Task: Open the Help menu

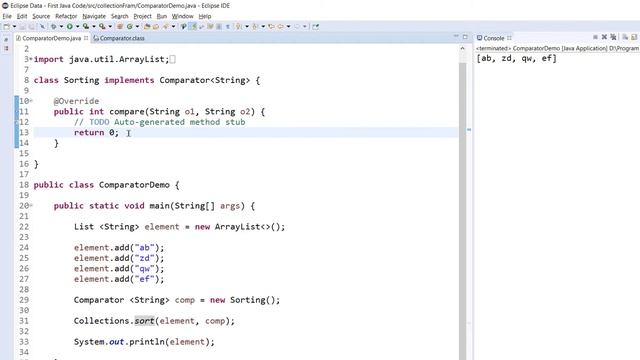Action: coord(205,16)
